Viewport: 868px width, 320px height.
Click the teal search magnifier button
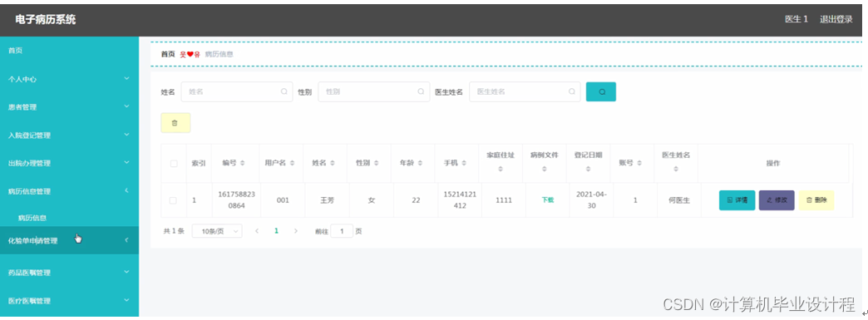(600, 92)
